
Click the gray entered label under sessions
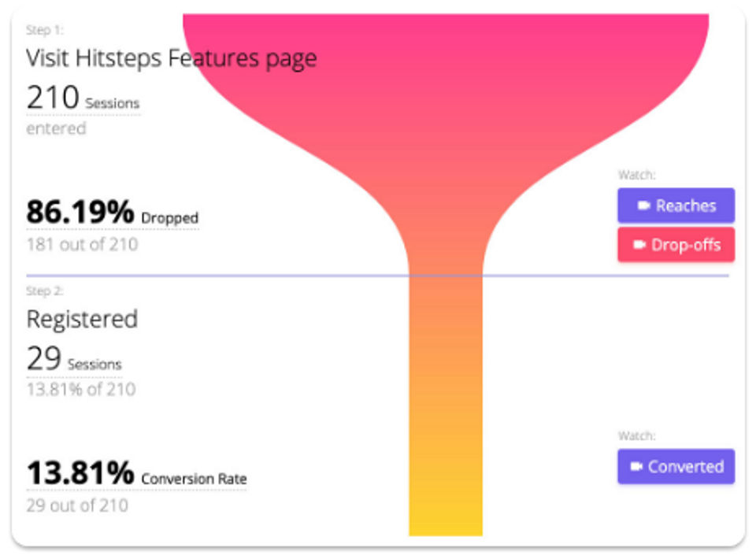tap(56, 128)
